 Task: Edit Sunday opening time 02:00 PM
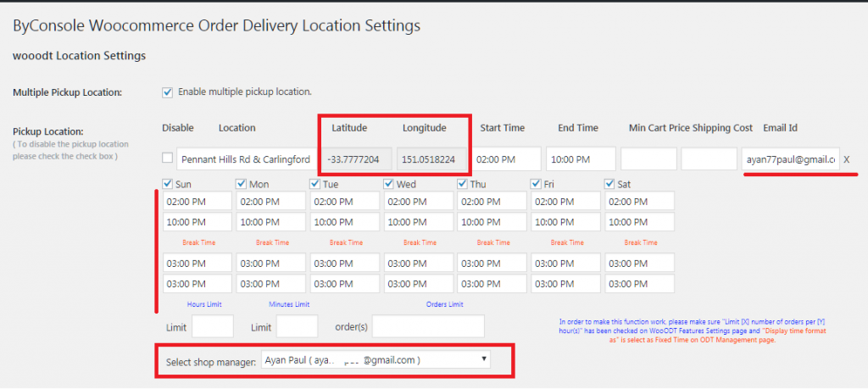(197, 202)
